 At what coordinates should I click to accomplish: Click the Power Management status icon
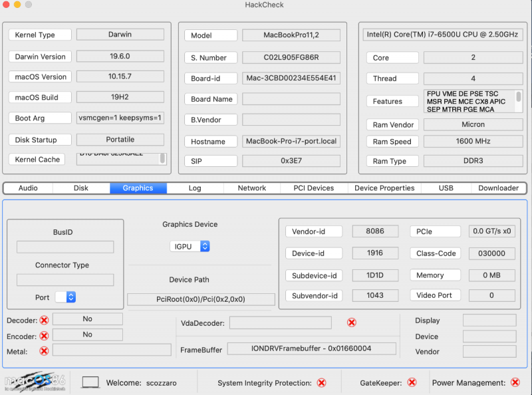[515, 382]
